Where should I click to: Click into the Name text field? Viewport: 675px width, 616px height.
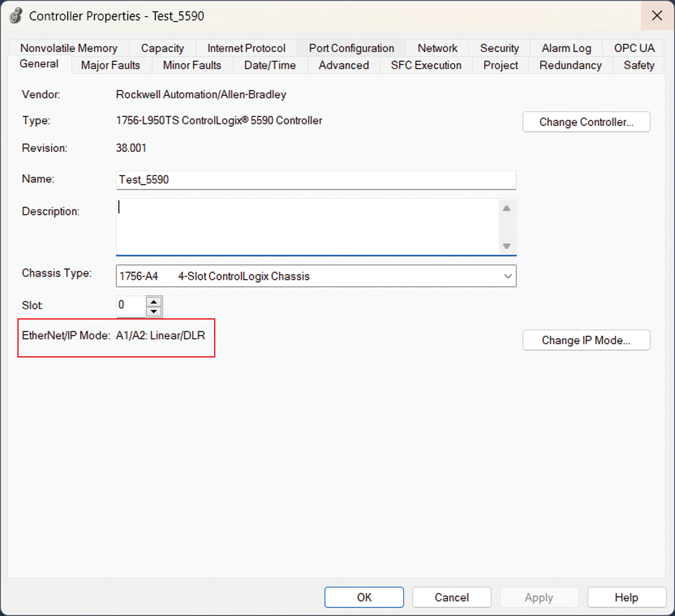pyautogui.click(x=316, y=180)
